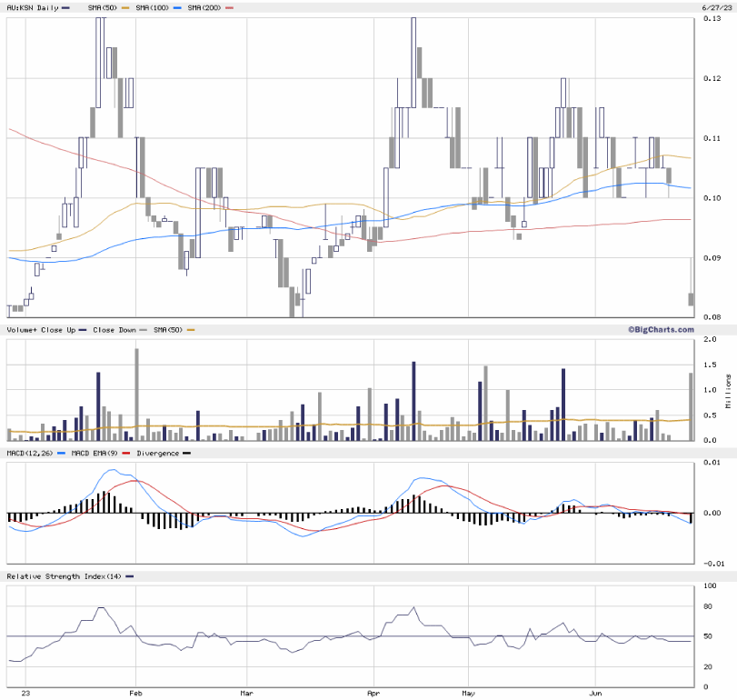This screenshot has height=700, width=737.
Task: Click the Mar marker on the time axis
Action: (246, 692)
